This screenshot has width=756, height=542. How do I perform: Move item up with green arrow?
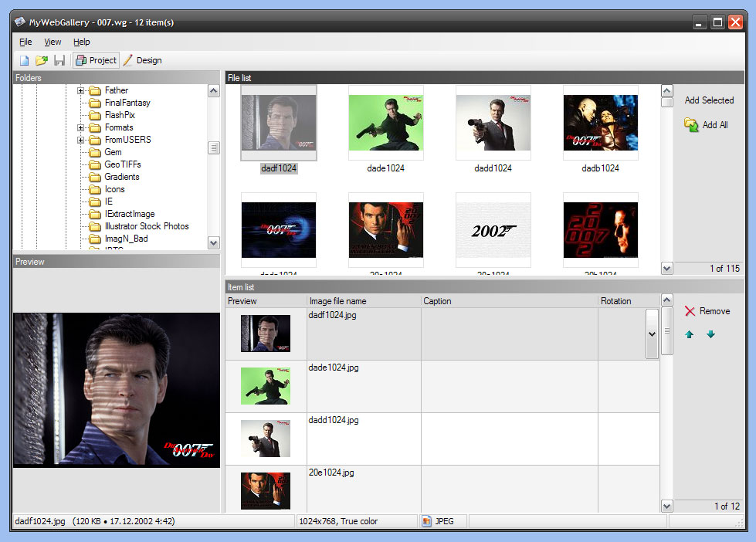pos(690,334)
